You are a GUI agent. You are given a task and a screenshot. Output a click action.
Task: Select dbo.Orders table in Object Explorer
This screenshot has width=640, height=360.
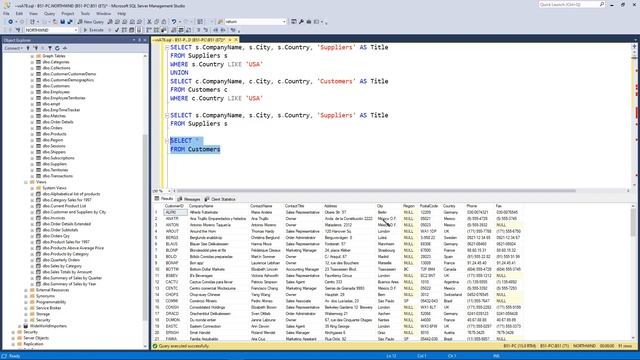tap(52, 128)
